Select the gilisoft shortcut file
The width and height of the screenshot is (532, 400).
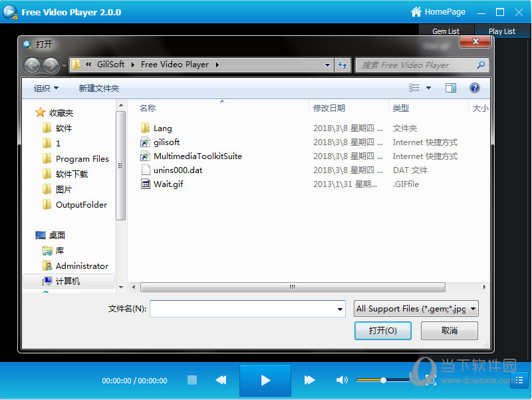tap(166, 142)
